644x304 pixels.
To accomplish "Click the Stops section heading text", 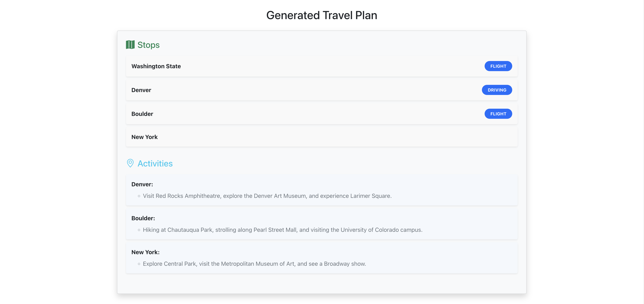I will (149, 45).
